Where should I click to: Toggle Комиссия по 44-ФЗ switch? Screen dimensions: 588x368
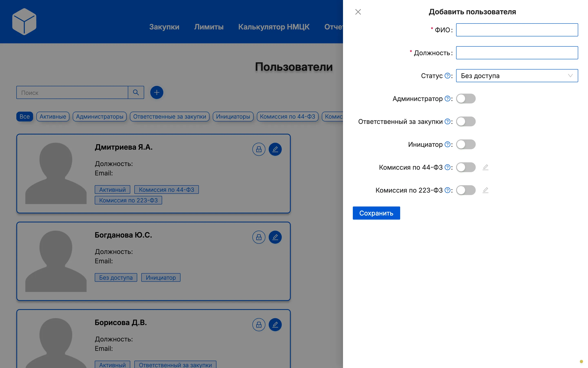click(466, 167)
